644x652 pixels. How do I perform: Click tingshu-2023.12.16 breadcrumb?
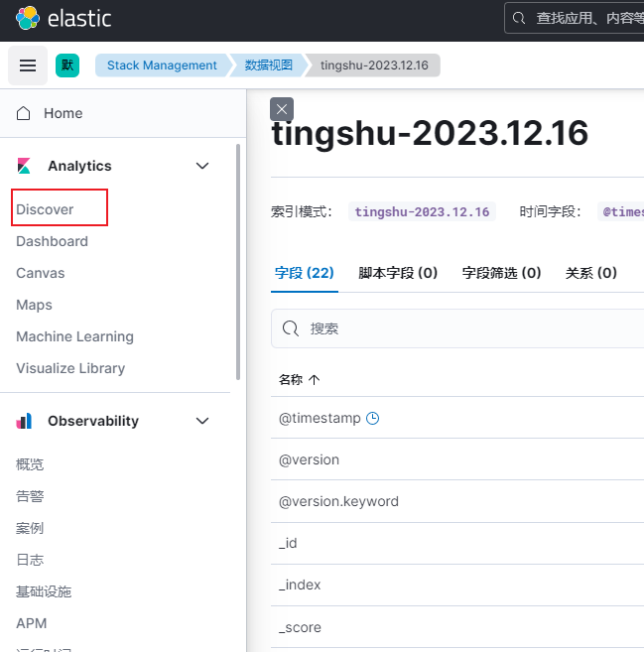tap(374, 65)
